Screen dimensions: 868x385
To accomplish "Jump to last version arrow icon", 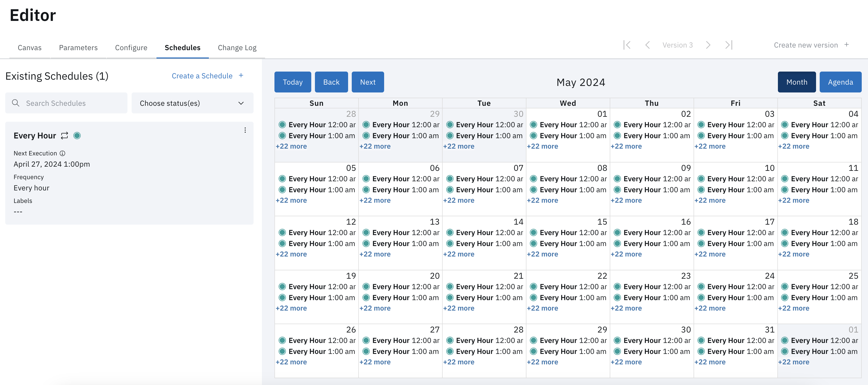I will click(729, 45).
